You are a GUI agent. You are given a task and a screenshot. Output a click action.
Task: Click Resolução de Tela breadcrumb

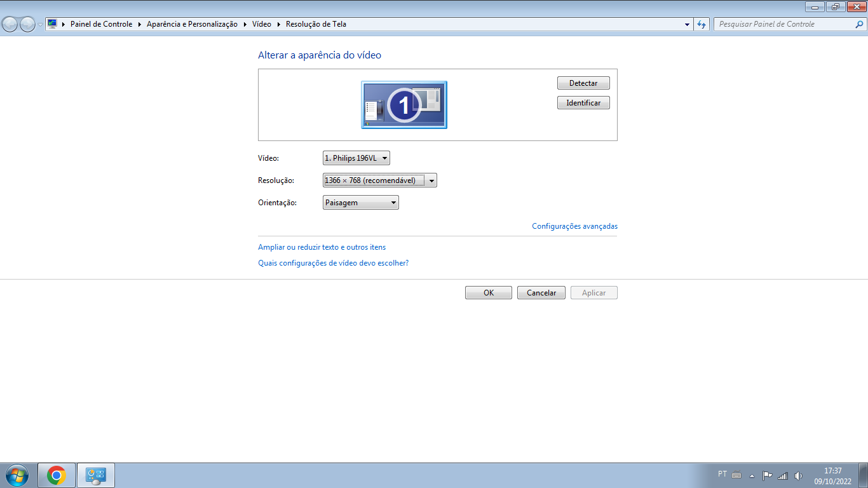[316, 24]
